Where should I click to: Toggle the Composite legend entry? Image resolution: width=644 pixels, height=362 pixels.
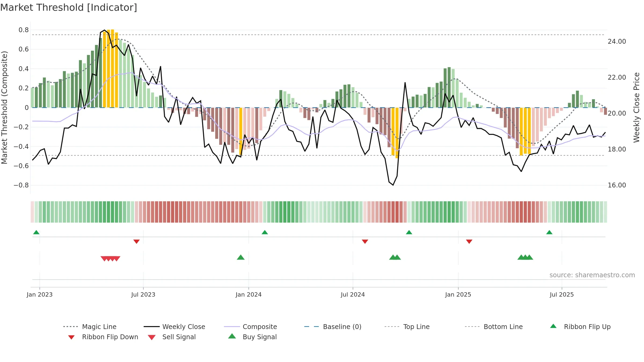point(250,327)
